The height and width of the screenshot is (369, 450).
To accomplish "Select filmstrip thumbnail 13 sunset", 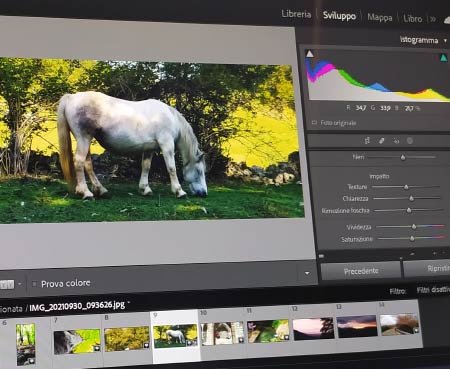I will click(x=357, y=326).
